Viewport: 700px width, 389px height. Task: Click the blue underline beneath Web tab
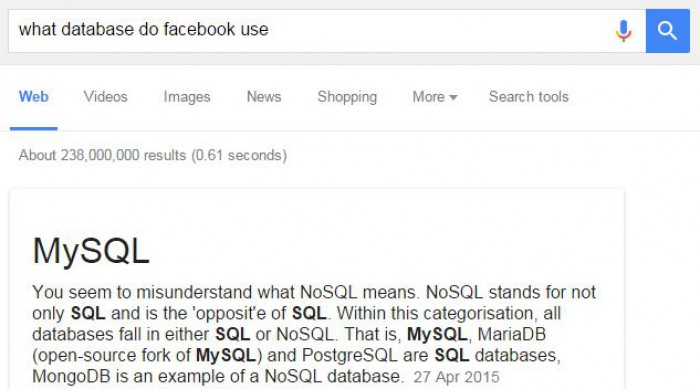[33, 129]
